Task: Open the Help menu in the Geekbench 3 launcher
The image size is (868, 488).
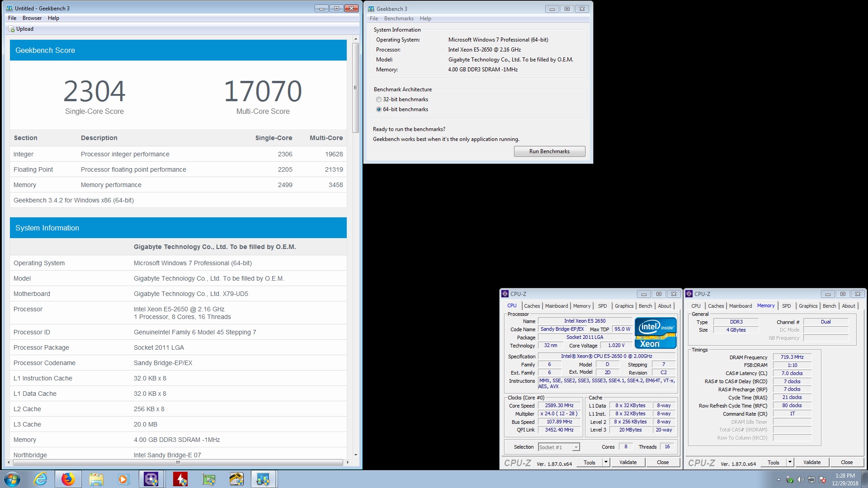Action: (425, 19)
